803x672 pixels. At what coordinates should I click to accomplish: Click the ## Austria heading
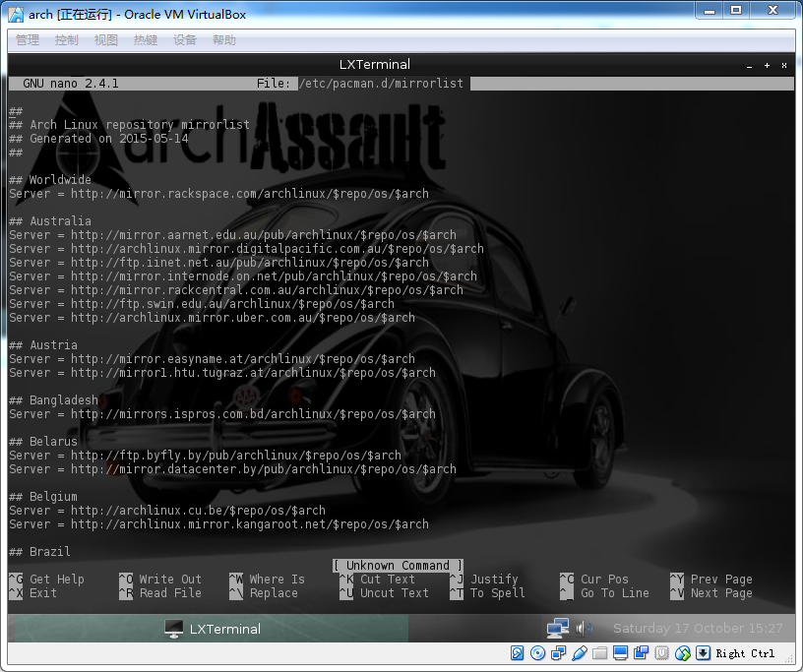[43, 345]
